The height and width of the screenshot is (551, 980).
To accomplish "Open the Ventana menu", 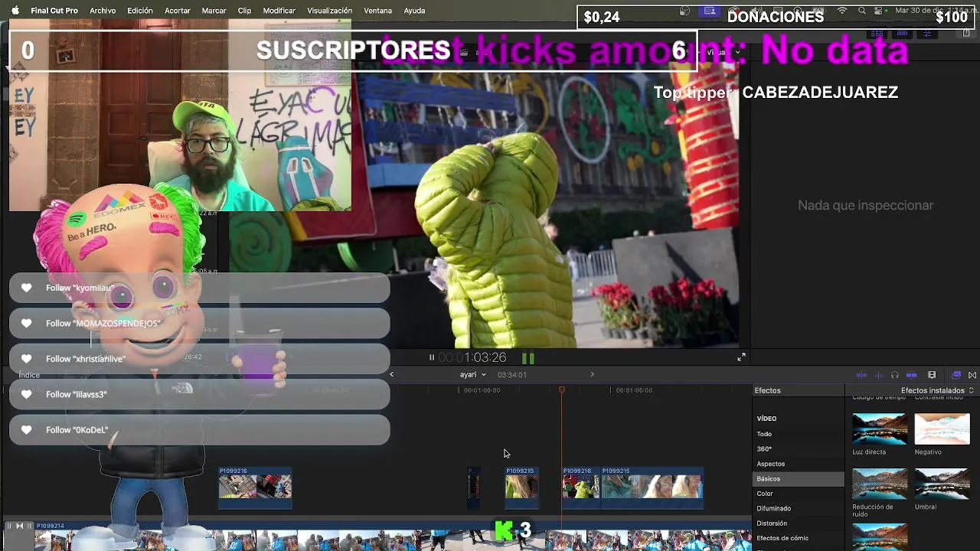I will click(x=377, y=11).
